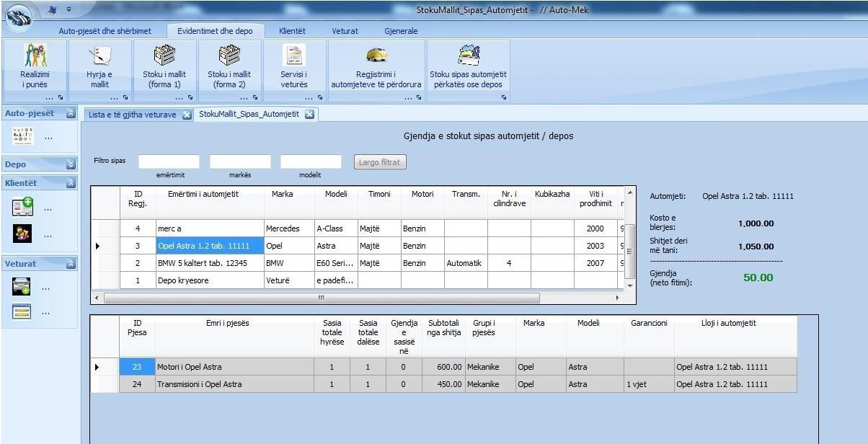Click the E60 Seri... model cell
Screen dimensions: 868x444
pos(336,263)
